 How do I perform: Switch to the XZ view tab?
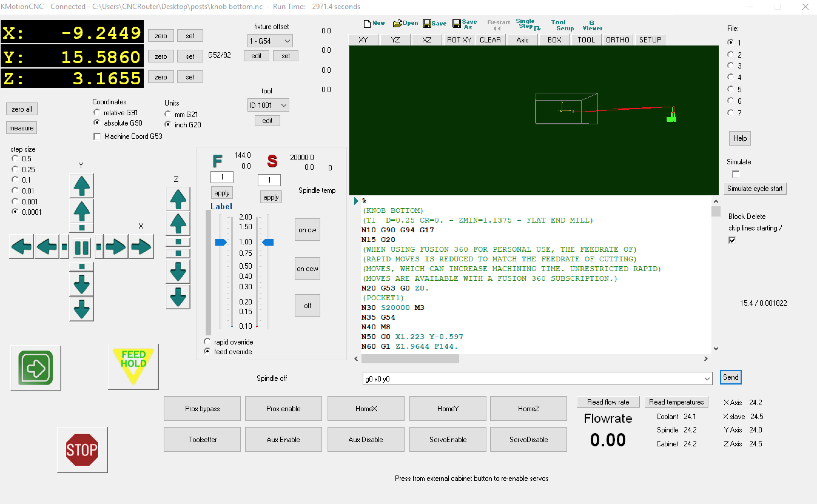426,40
